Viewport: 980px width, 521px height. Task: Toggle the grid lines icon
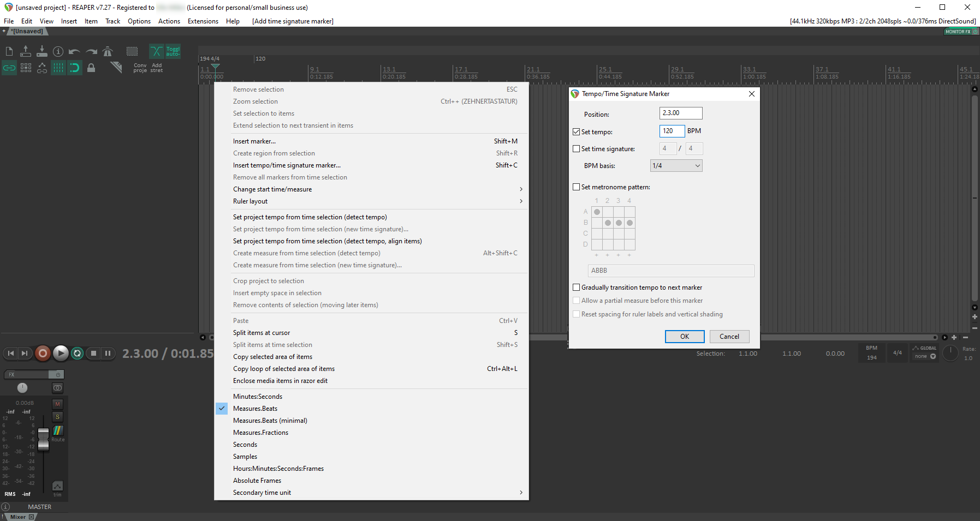[x=58, y=68]
